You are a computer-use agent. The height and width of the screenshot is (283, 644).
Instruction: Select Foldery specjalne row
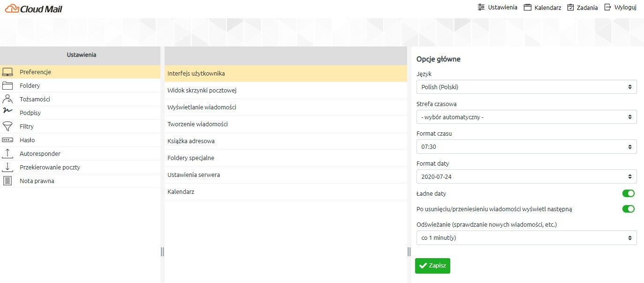coord(286,158)
